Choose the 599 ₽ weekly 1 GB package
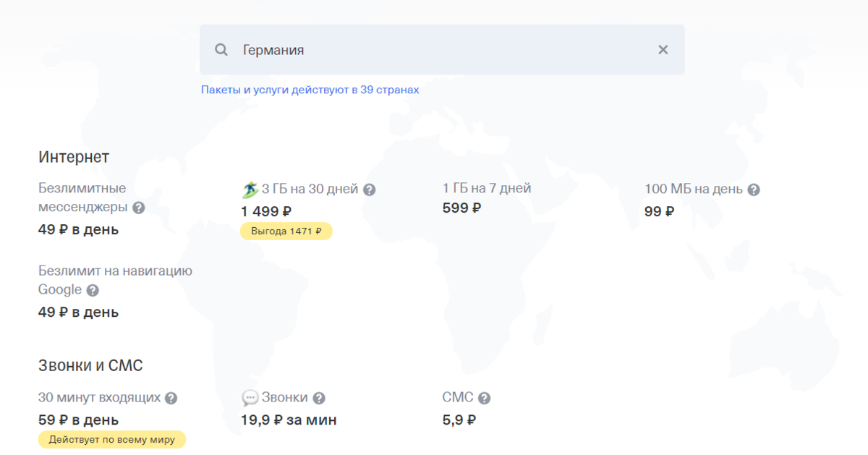Screen dimensions: 868x455 pos(461,208)
